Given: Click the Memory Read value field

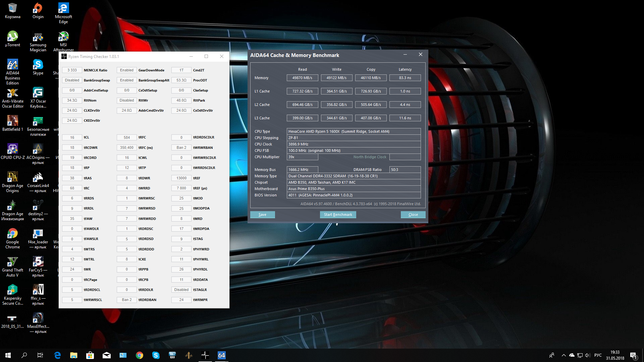Looking at the screenshot, I should (302, 78).
